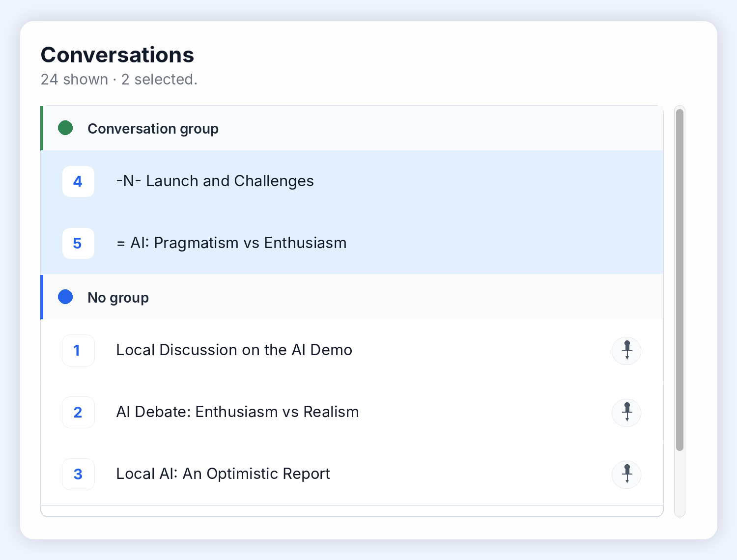
Task: Click the Conversations heading
Action: 117,55
